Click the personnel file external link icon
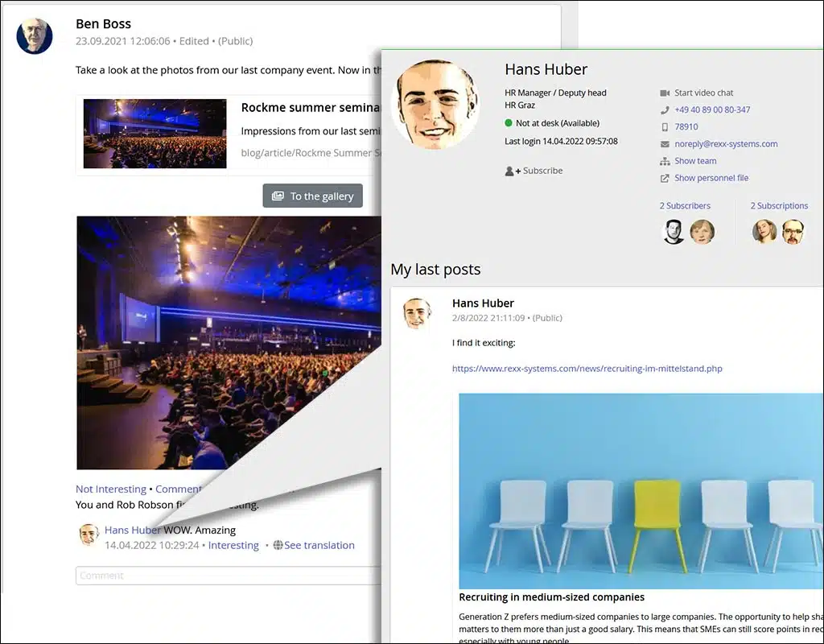 665,178
